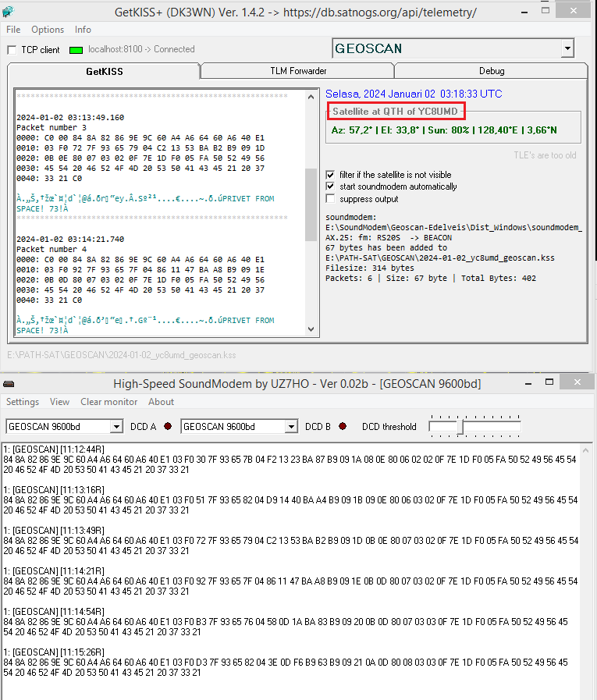This screenshot has height=700, width=597.
Task: Open the second GEOSCAN 9600bd modem dropdown
Action: tap(292, 427)
